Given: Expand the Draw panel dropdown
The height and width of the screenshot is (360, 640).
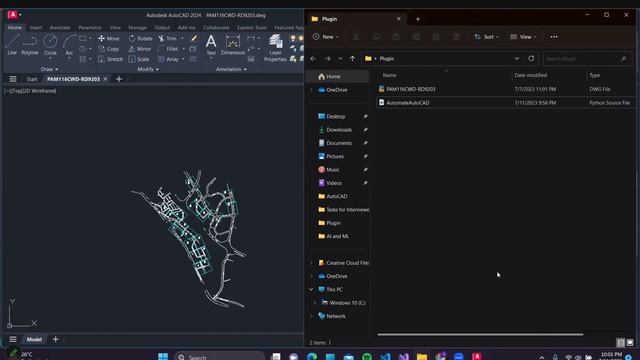Looking at the screenshot, I should (x=49, y=69).
